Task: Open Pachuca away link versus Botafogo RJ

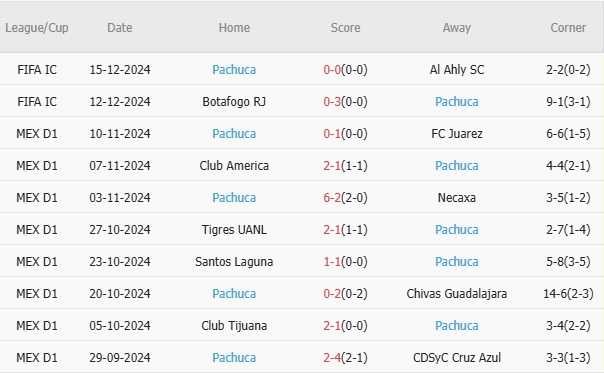Action: (x=456, y=102)
